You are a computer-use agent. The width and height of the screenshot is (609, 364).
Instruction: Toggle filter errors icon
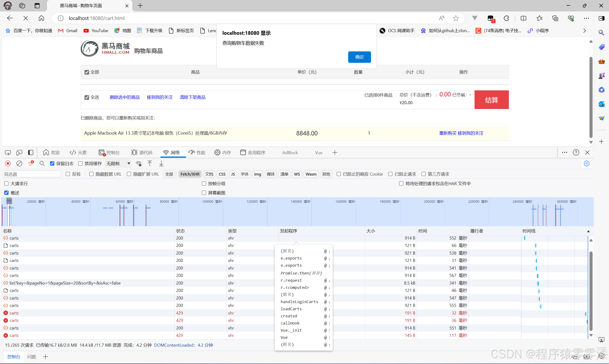pos(31,163)
